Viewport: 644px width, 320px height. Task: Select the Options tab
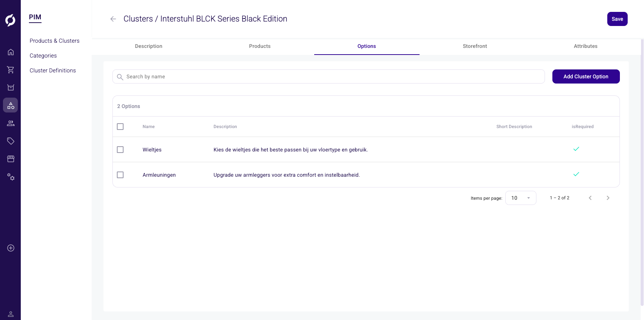(367, 46)
